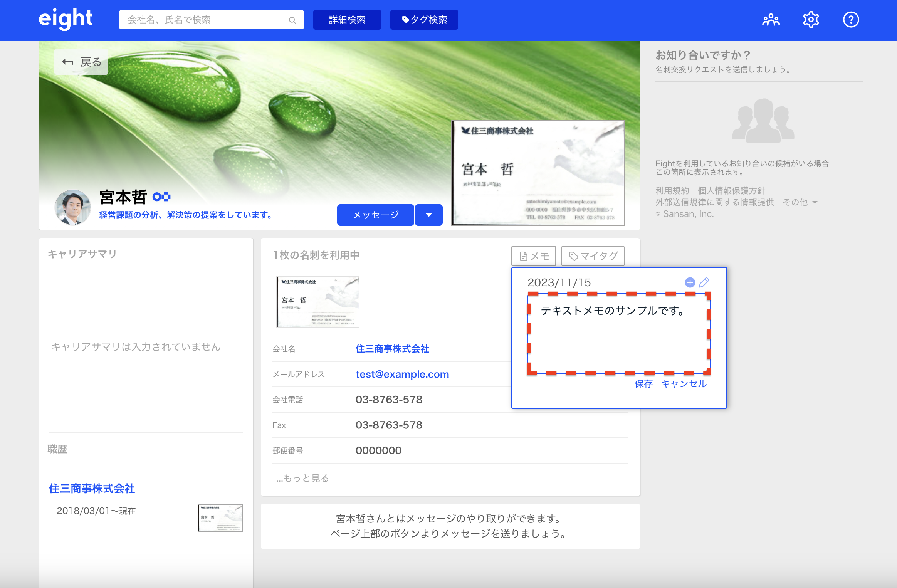Click the 詳細検索 button
897x588 pixels.
347,20
